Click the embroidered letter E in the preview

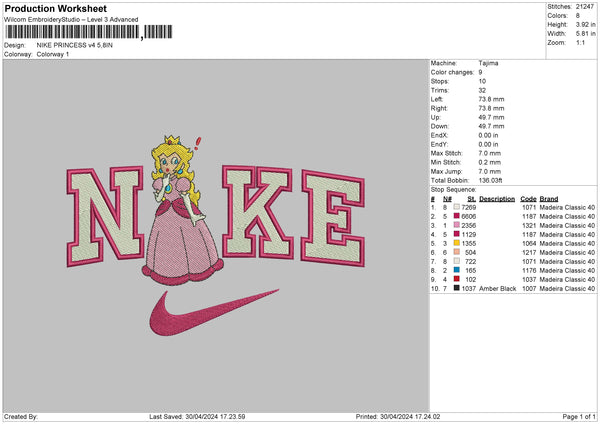click(332, 218)
